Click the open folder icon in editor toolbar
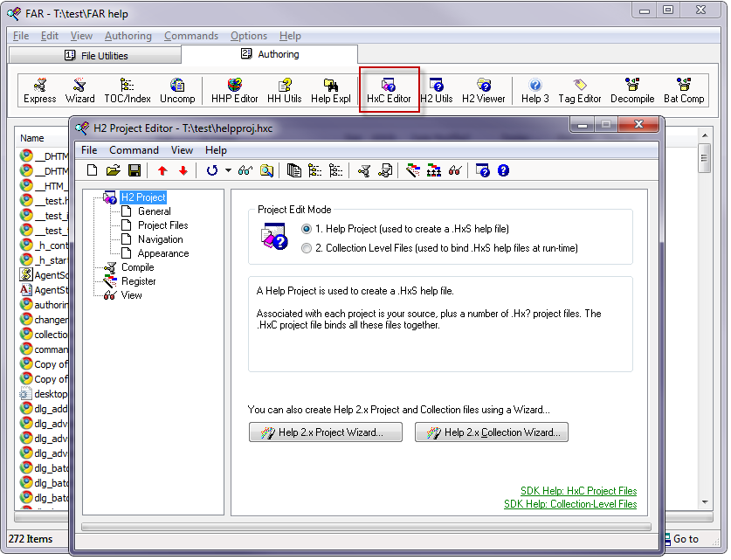 (x=114, y=170)
